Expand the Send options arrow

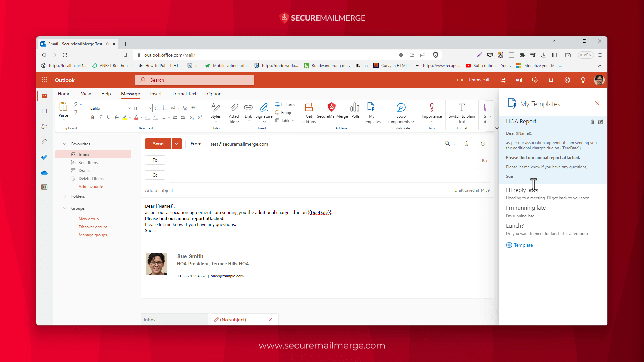[177, 144]
